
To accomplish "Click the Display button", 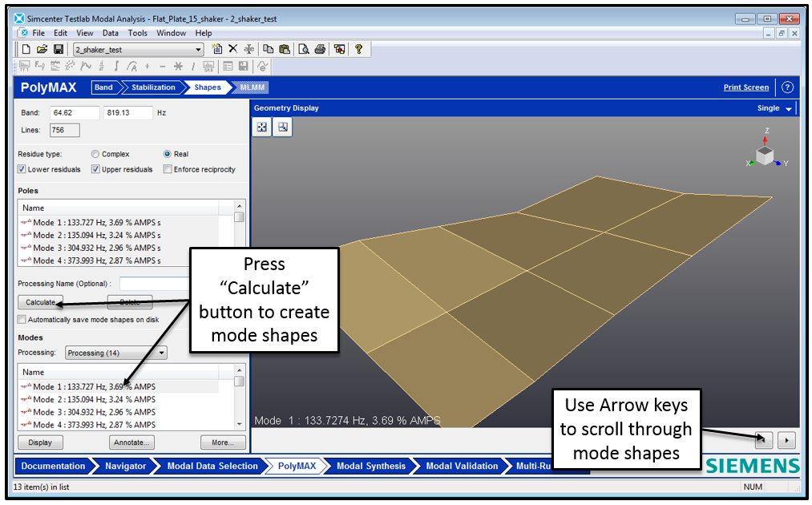I will coord(40,442).
